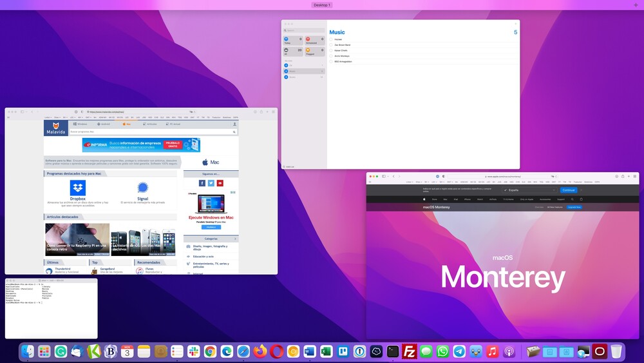Select Android tab on Malavida site

coord(104,124)
